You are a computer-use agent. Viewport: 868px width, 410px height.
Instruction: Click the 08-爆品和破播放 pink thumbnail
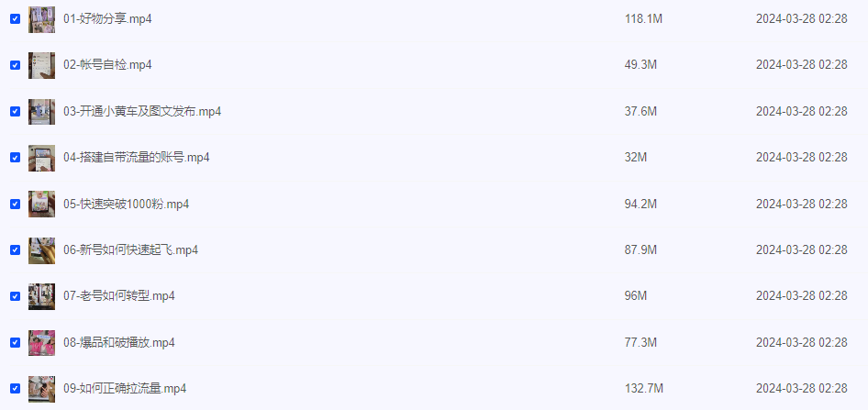click(41, 343)
